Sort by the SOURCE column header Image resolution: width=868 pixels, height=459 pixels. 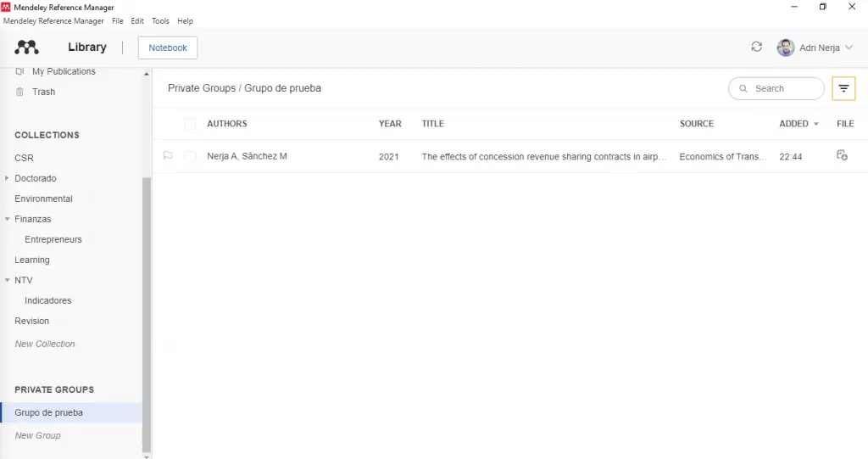(x=697, y=124)
